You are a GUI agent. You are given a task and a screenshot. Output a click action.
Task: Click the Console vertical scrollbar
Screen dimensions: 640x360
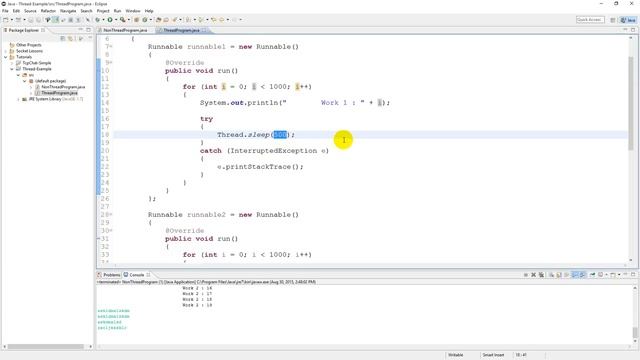point(635,332)
